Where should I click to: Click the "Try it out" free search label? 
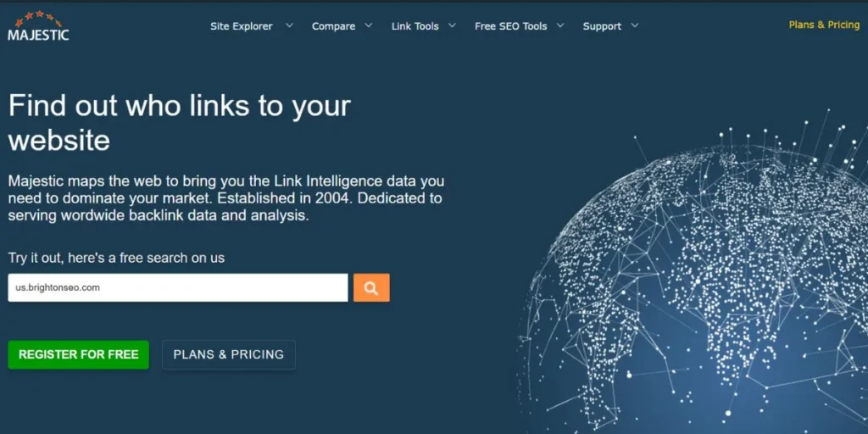coord(116,258)
